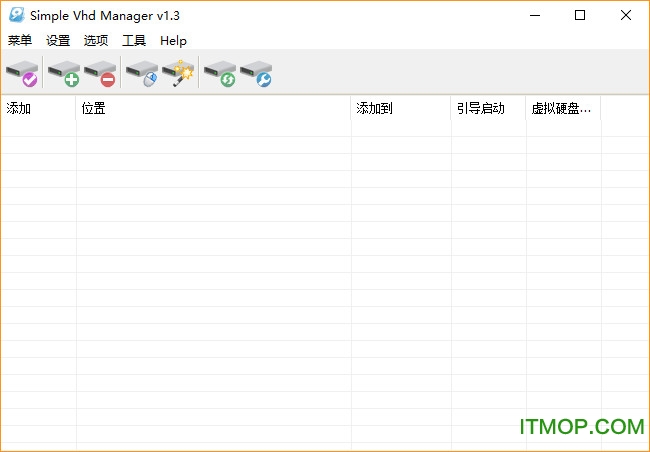Open the 设置 menu
The height and width of the screenshot is (452, 650).
click(x=58, y=41)
